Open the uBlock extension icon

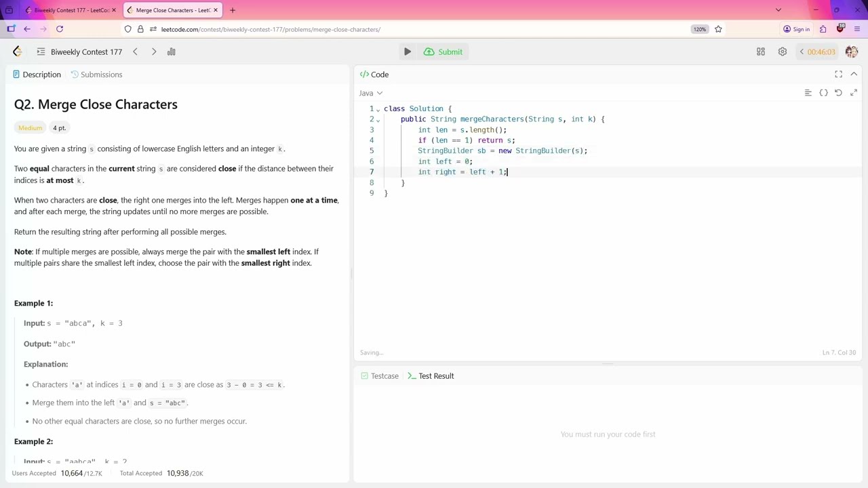pyautogui.click(x=840, y=28)
